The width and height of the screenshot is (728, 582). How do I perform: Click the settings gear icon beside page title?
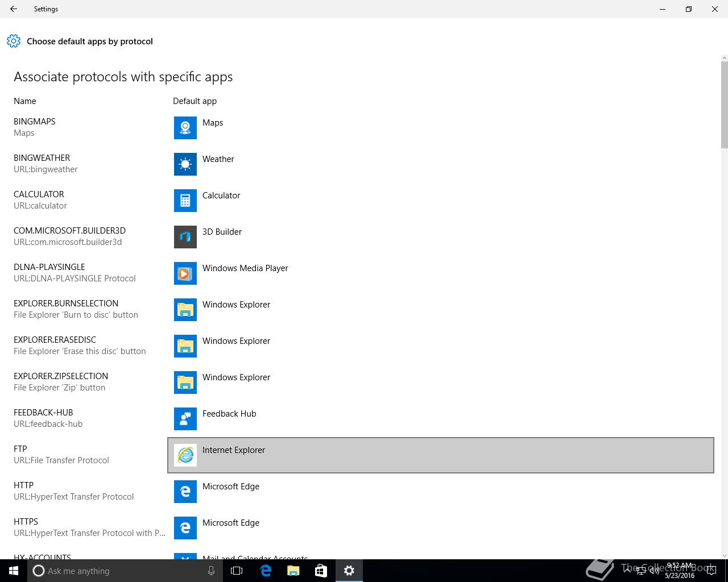click(14, 41)
